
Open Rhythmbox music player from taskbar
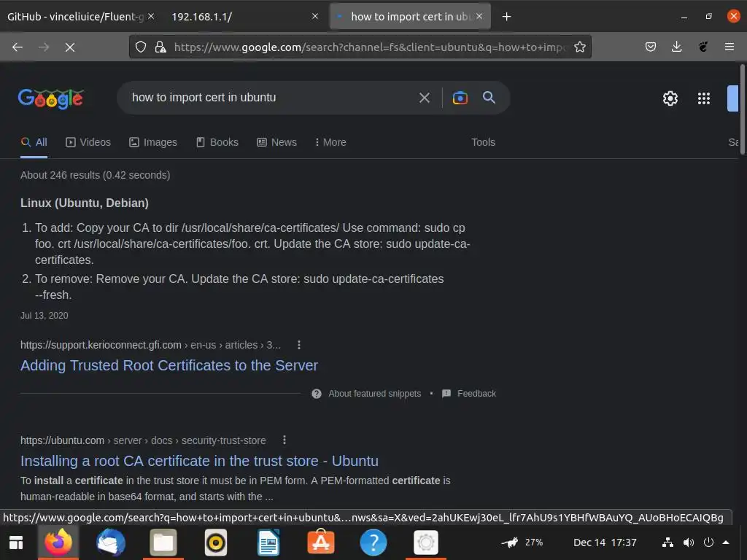click(x=216, y=542)
